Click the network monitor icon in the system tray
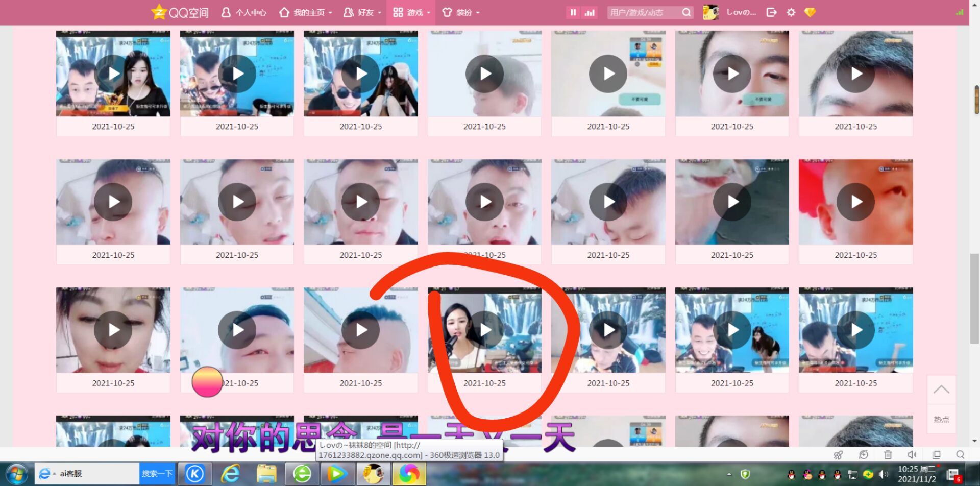Image resolution: width=980 pixels, height=486 pixels. click(x=852, y=474)
